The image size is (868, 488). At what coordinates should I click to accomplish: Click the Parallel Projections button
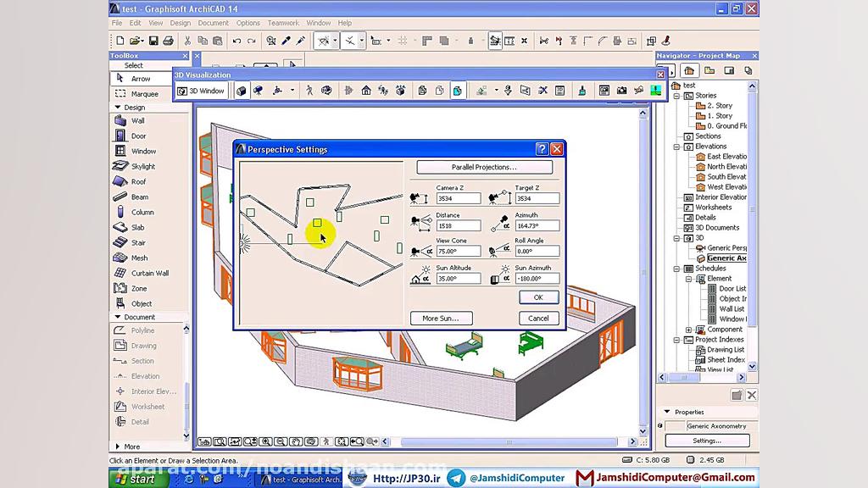[x=484, y=167]
